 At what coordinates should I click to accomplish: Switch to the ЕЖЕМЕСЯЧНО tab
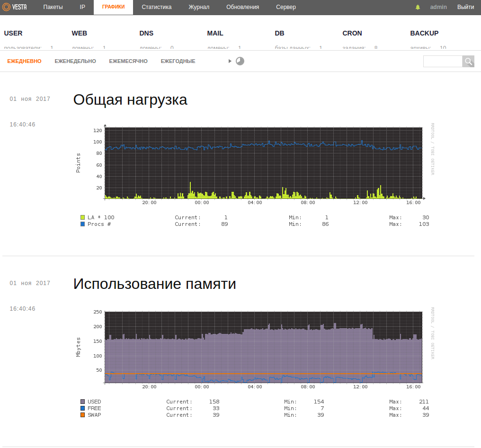tap(128, 61)
